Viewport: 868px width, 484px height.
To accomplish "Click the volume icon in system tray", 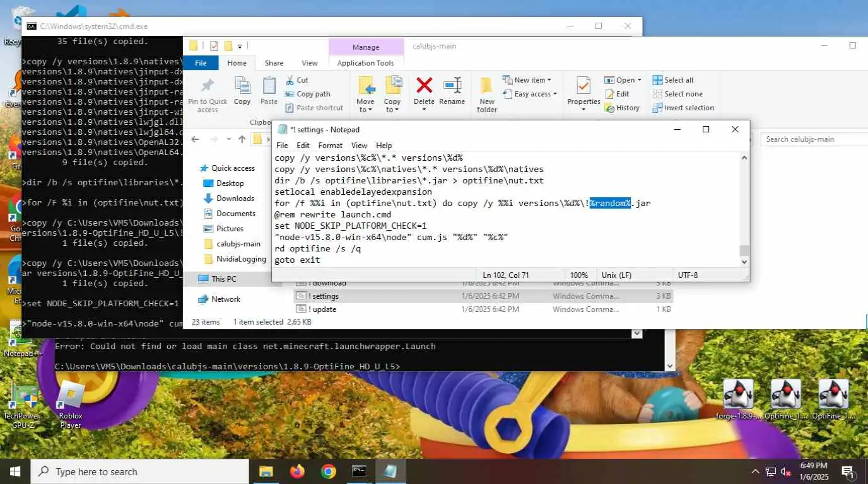I will pos(786,471).
